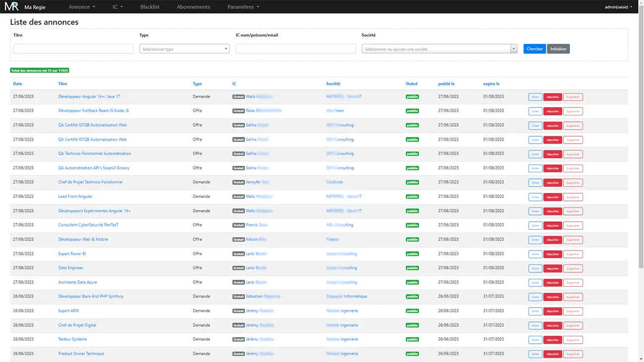Edit the Expert Power BI announcement
Screen dimensions: 644x362
click(x=535, y=254)
